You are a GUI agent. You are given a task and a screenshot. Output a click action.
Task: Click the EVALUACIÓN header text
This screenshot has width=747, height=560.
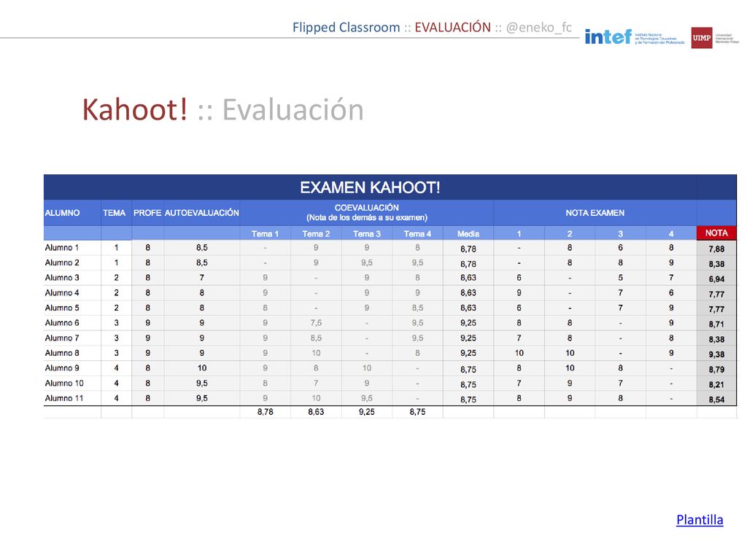pos(452,28)
